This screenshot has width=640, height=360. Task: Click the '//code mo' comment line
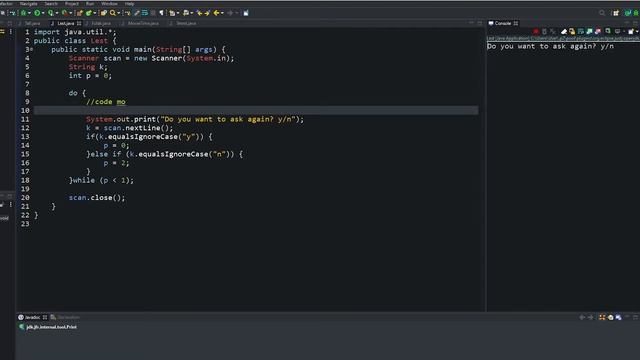click(x=106, y=102)
